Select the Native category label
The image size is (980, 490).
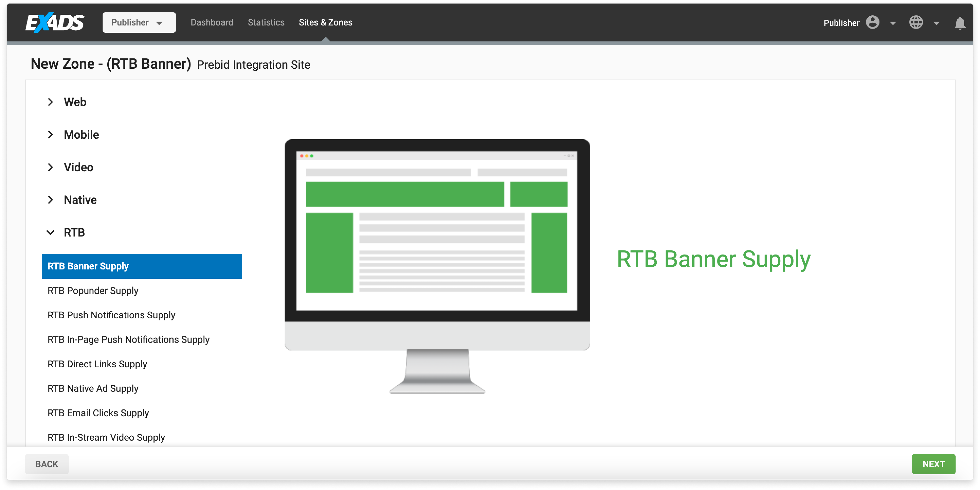80,200
